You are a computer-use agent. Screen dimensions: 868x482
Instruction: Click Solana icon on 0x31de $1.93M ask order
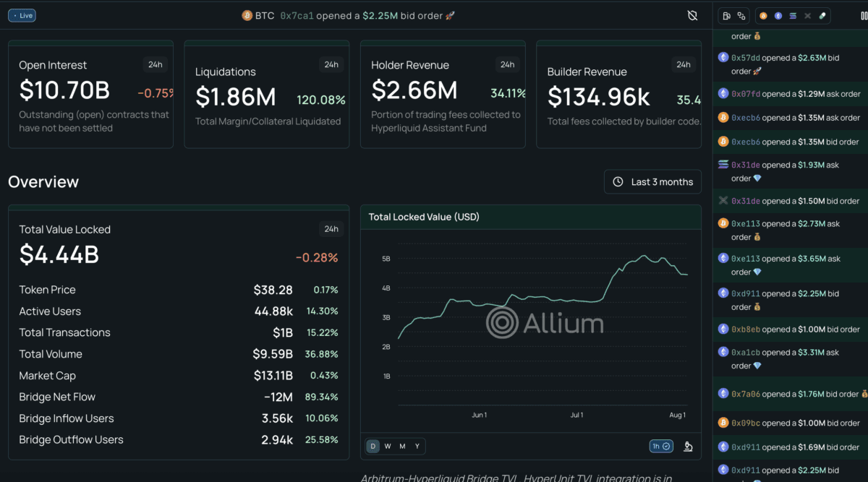(x=723, y=165)
